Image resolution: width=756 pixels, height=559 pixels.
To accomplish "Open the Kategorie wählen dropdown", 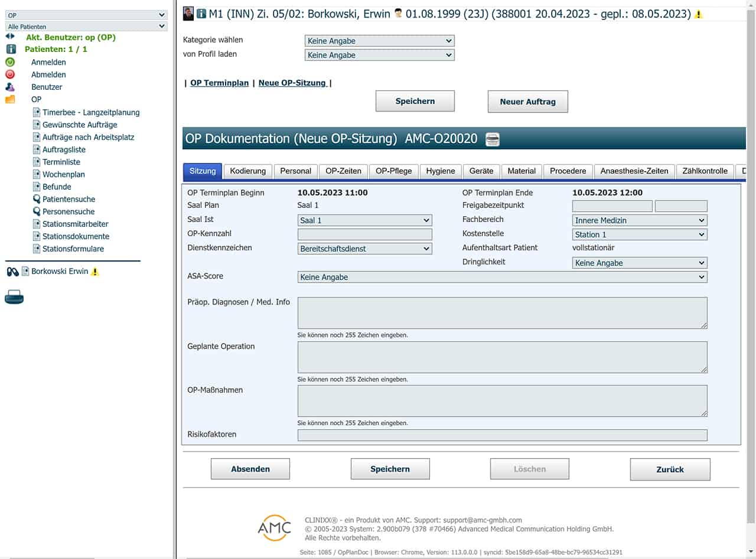I will [379, 41].
